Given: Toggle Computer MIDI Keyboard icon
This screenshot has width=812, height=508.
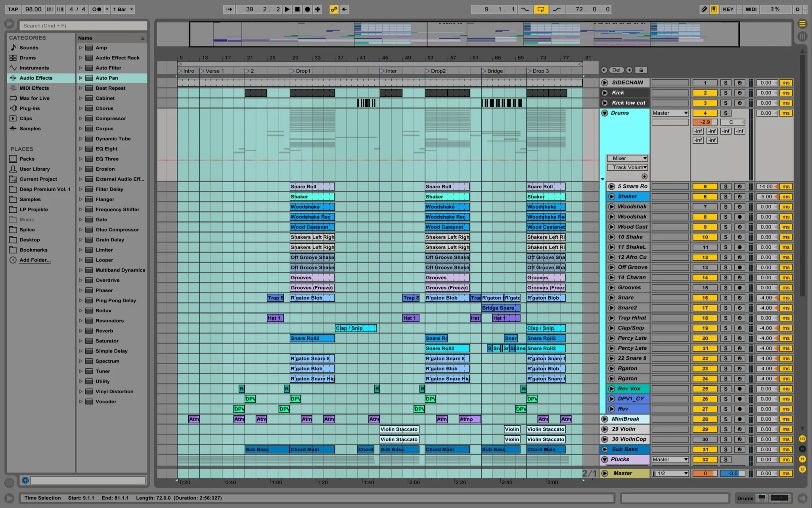Looking at the screenshot, I should click(714, 9).
